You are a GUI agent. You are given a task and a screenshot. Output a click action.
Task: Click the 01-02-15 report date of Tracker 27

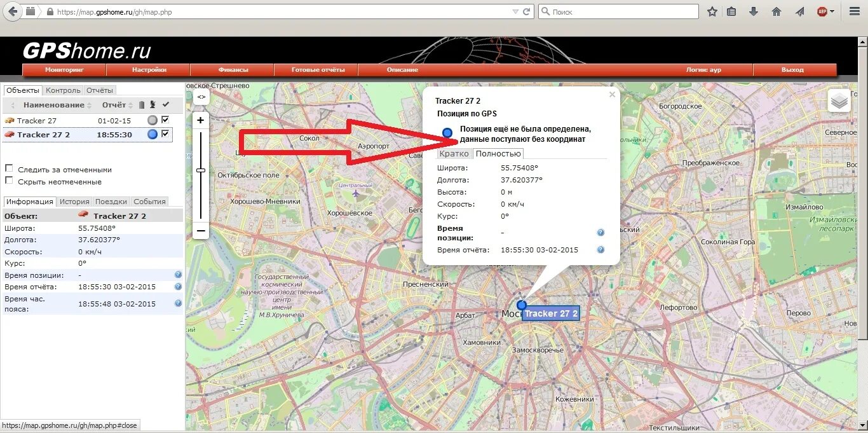[x=114, y=120]
